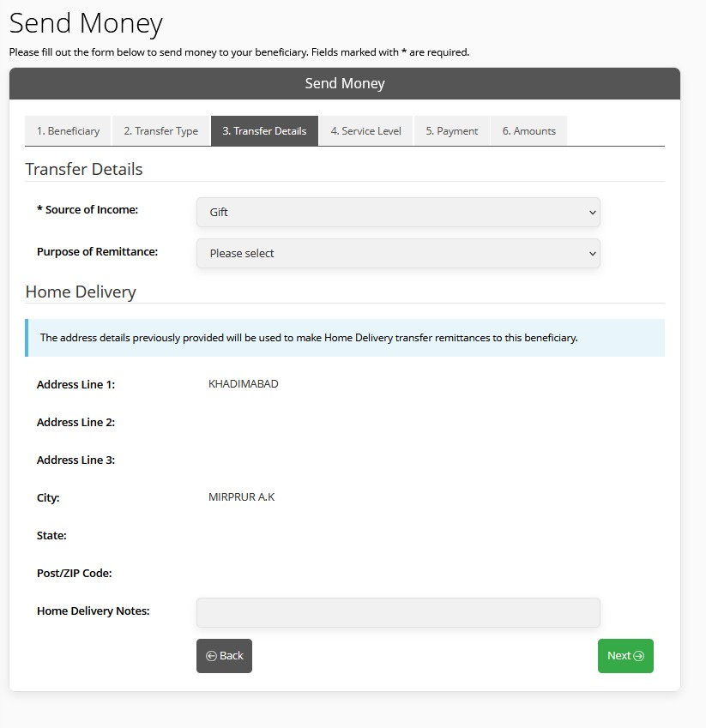Image resolution: width=706 pixels, height=728 pixels.
Task: Select the MIRPRUR A.K city value
Action: click(x=242, y=497)
